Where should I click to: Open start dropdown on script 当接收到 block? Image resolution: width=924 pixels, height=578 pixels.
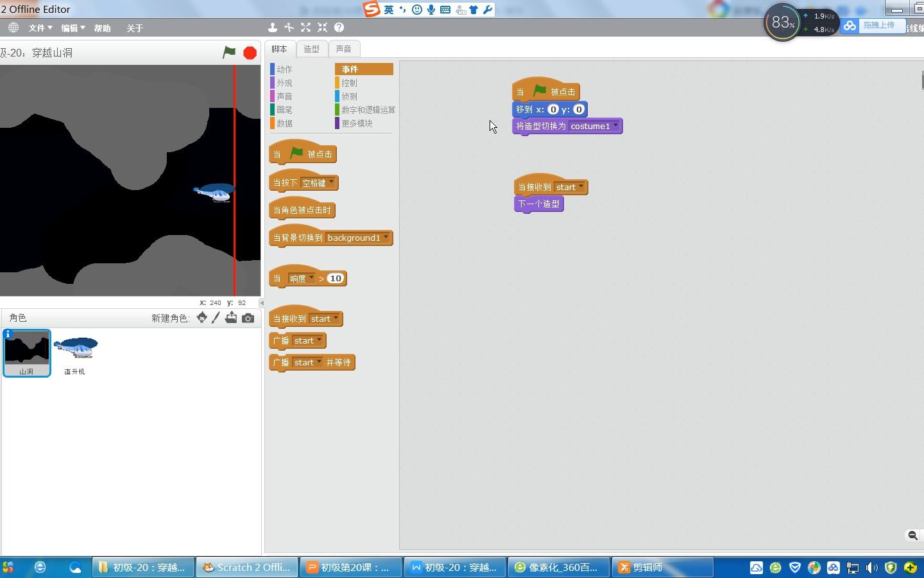(570, 187)
